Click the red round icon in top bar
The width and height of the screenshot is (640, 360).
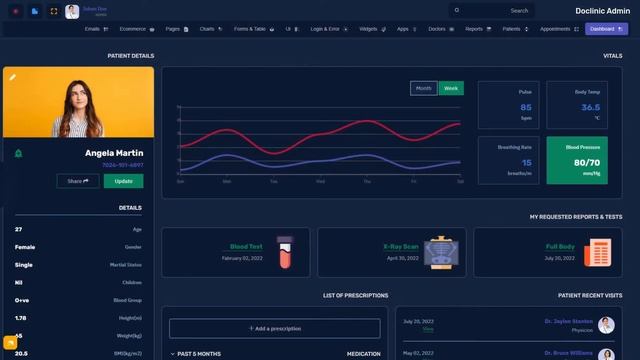[16, 11]
